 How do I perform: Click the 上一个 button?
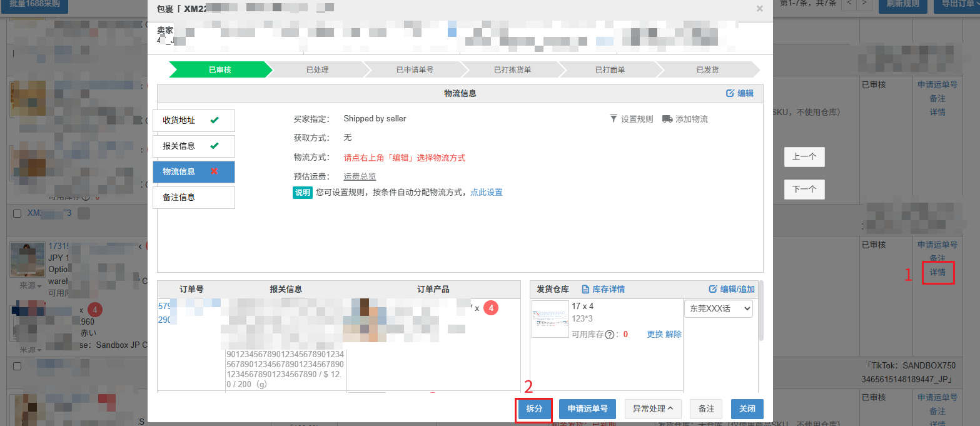click(x=804, y=157)
